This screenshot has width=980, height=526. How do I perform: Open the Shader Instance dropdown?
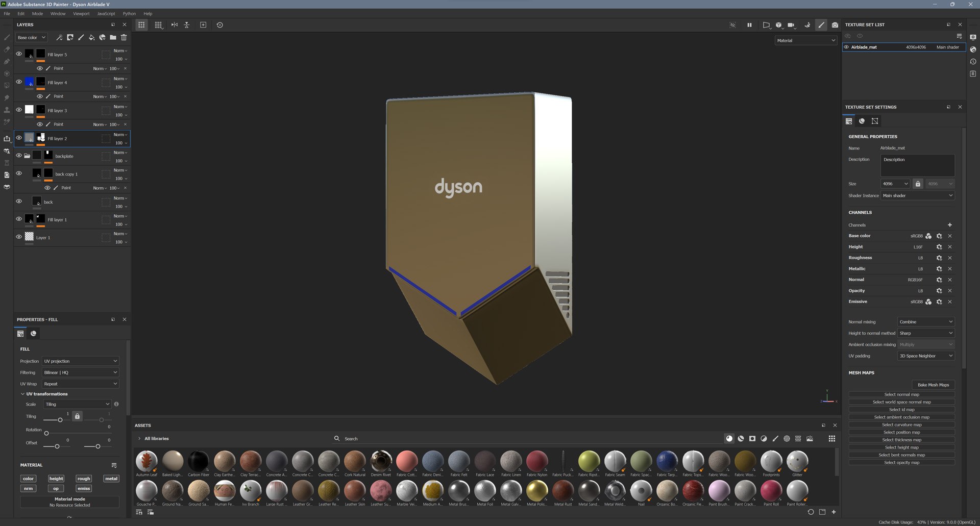[x=918, y=195]
